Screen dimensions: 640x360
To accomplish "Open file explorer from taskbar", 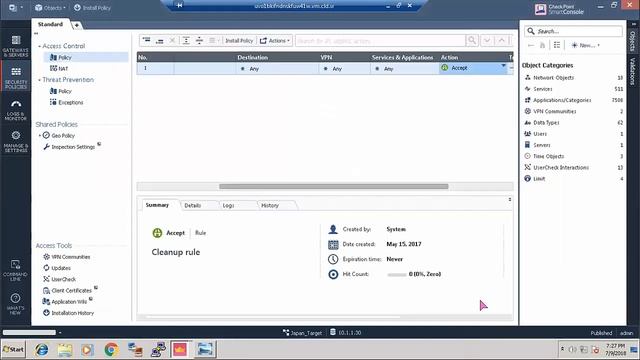I will tap(64, 349).
